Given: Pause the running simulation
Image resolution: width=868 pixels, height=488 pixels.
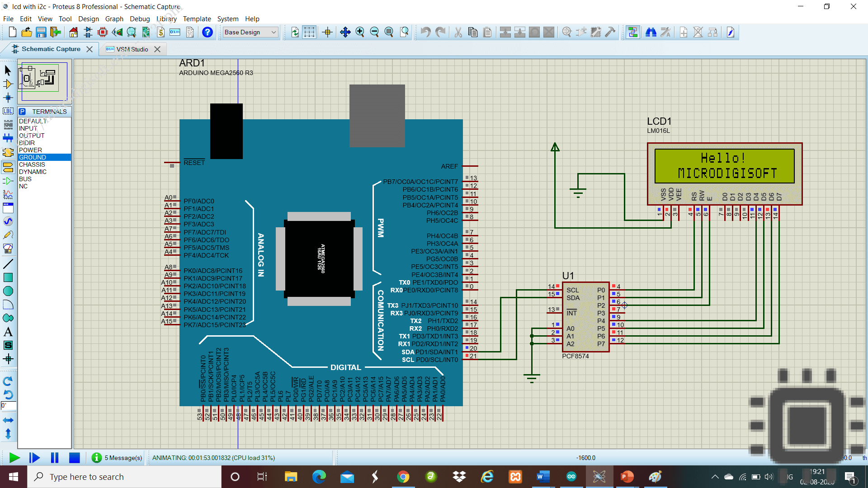Looking at the screenshot, I should click(54, 458).
